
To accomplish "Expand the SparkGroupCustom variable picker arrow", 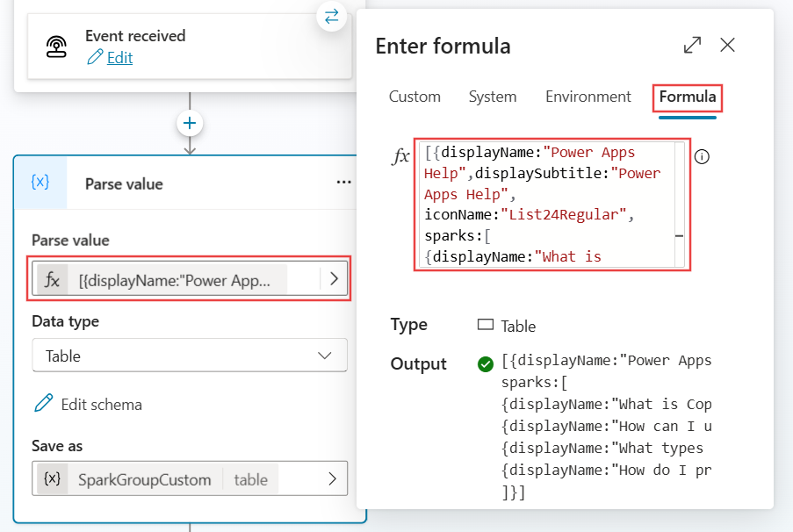I will (333, 479).
